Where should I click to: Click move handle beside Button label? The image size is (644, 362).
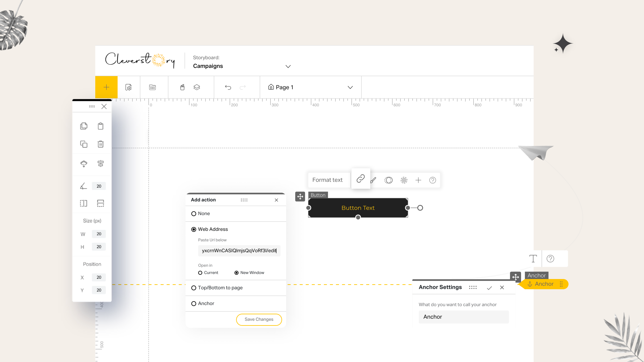click(x=300, y=197)
